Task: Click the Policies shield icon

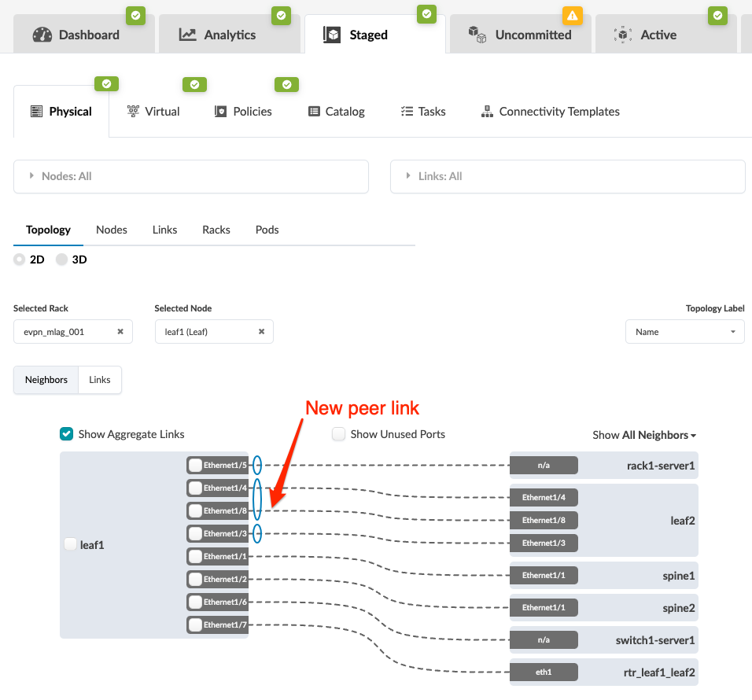Action: [220, 111]
